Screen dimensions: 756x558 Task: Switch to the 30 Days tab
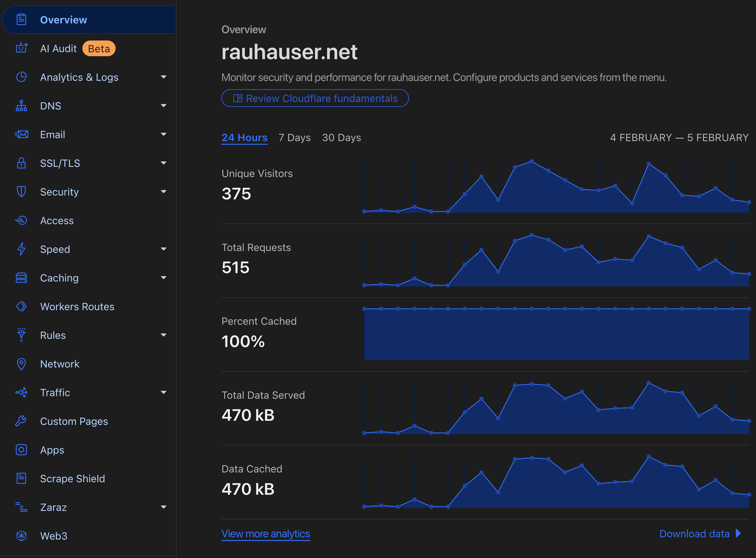click(342, 138)
